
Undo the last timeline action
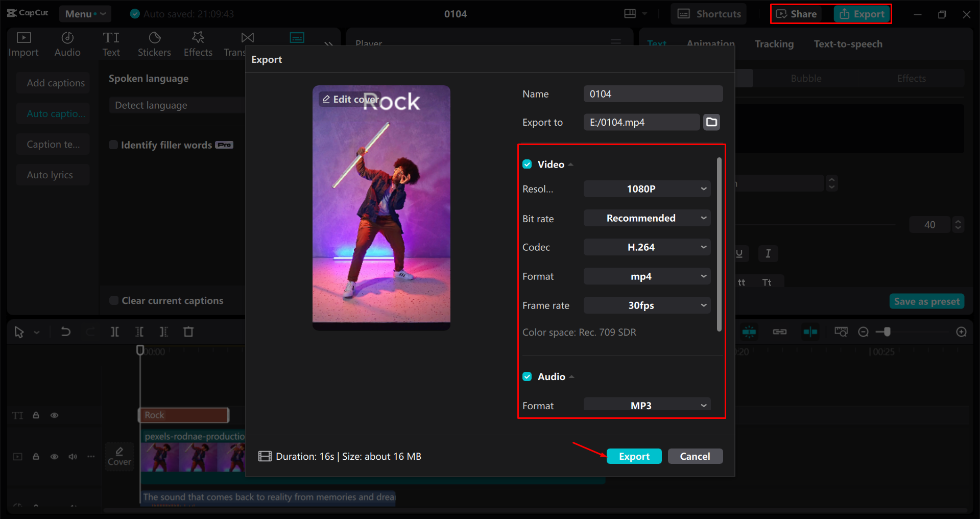tap(65, 332)
